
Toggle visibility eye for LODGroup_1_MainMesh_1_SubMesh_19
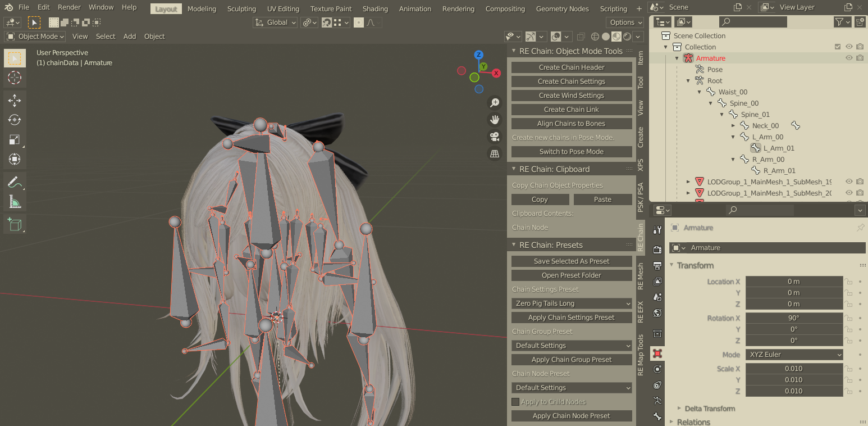point(849,182)
